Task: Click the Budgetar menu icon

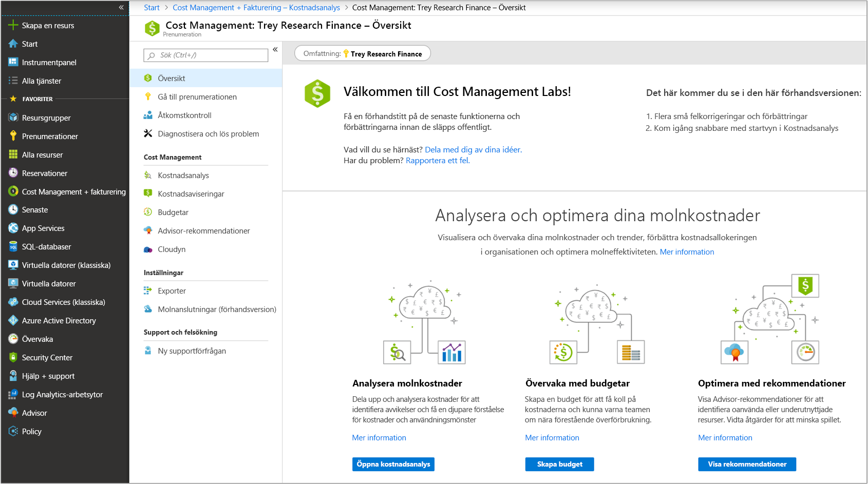Action: point(148,212)
